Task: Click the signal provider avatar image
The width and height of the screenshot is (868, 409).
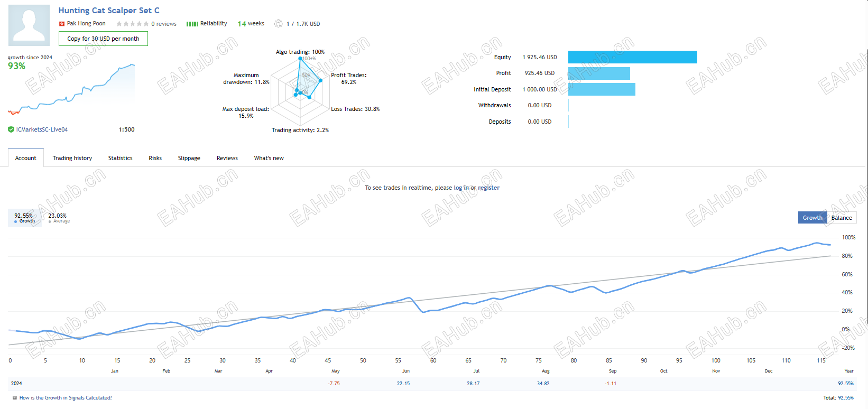Action: pyautogui.click(x=29, y=25)
